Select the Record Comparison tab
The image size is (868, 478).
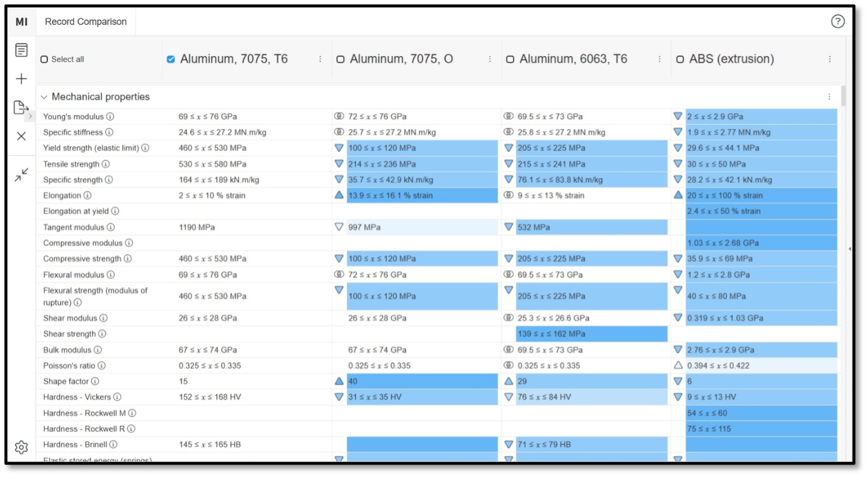click(x=86, y=22)
